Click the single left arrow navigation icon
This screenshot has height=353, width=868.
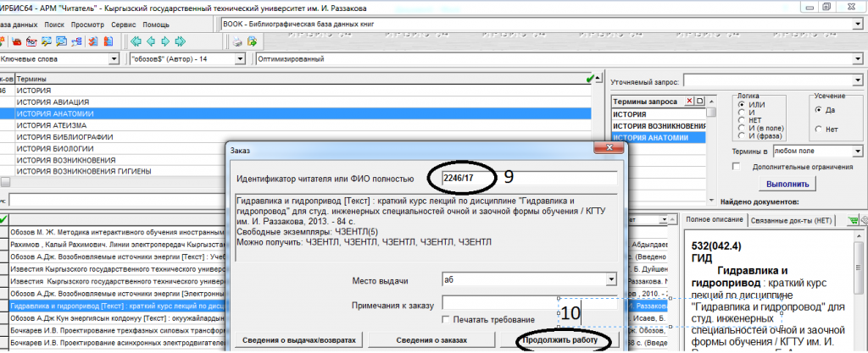coord(149,41)
